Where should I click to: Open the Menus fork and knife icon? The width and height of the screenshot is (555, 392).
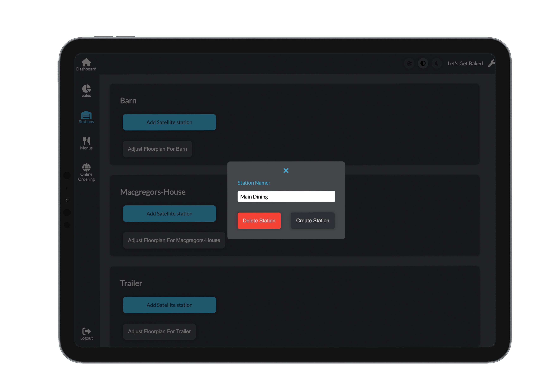tap(86, 141)
